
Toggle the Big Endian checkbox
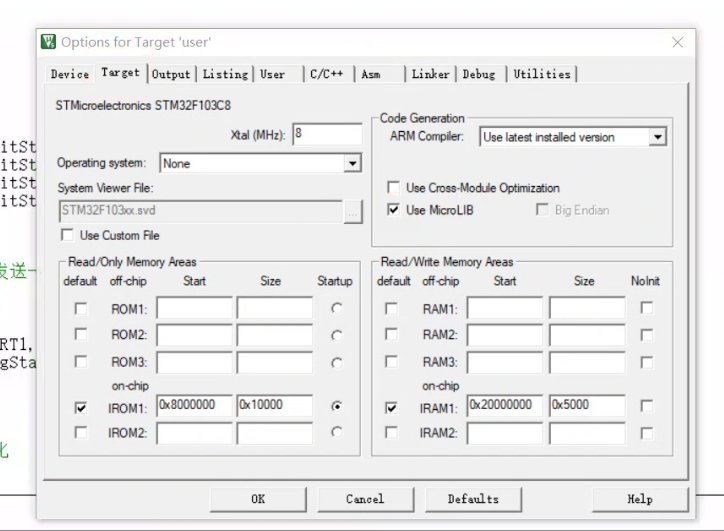542,210
